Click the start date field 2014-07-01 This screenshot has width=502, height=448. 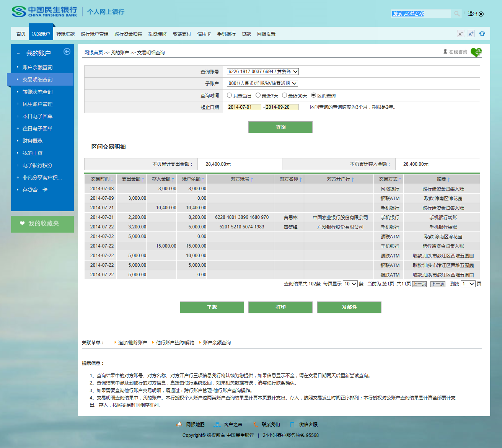point(244,107)
